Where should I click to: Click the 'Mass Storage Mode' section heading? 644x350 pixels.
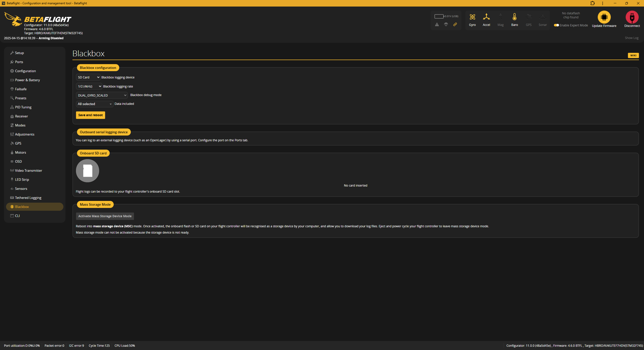pos(95,204)
